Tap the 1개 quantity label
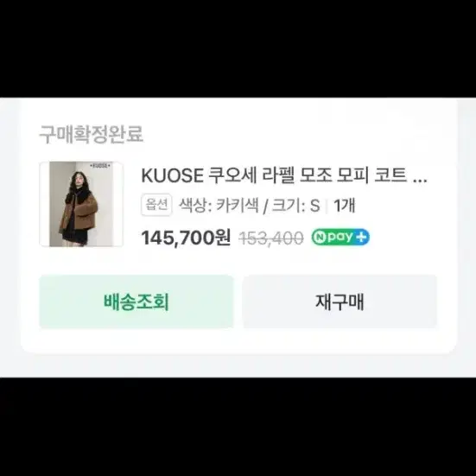Image resolution: width=476 pixels, height=476 pixels. point(344,206)
